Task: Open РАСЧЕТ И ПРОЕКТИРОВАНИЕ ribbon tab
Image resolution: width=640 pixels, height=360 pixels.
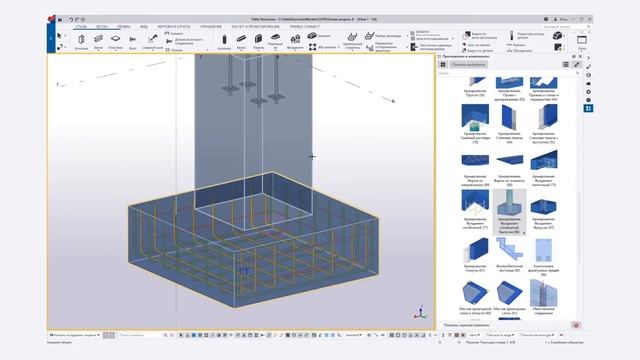Action: coord(256,27)
